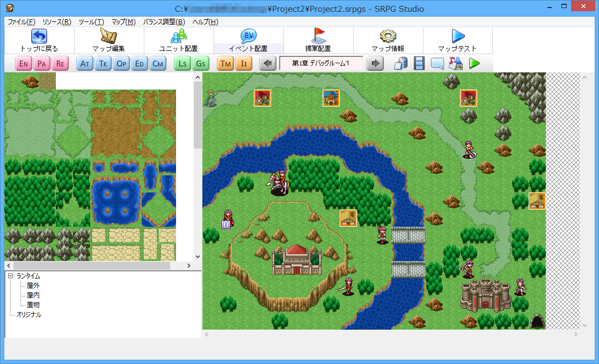
Task: Select the house event at right edge
Action: [537, 201]
